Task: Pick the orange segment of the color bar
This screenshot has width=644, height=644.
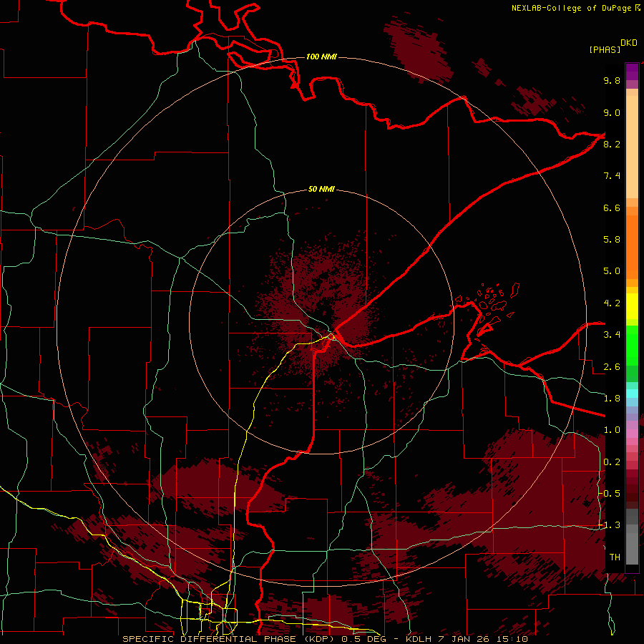Action: 632,248
